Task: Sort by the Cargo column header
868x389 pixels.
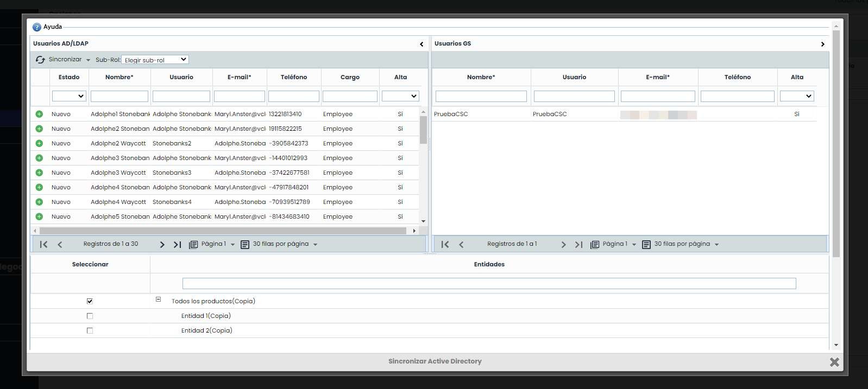Action: point(350,77)
